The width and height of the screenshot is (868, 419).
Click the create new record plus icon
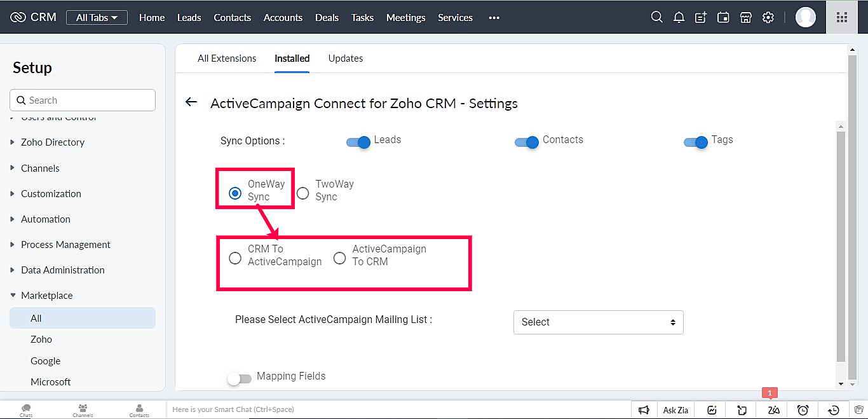click(x=701, y=17)
